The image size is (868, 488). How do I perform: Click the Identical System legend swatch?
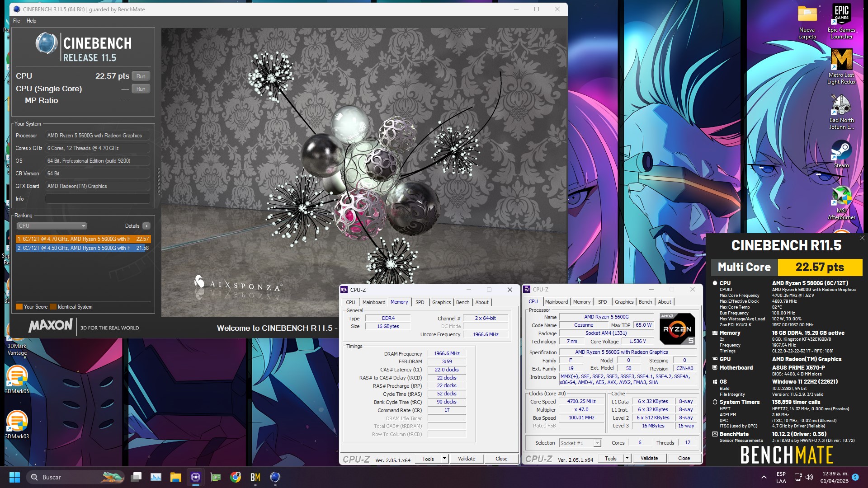pyautogui.click(x=53, y=307)
